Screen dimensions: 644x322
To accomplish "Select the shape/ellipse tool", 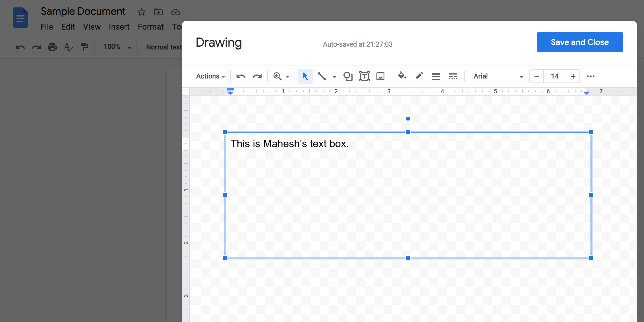I will coord(347,76).
